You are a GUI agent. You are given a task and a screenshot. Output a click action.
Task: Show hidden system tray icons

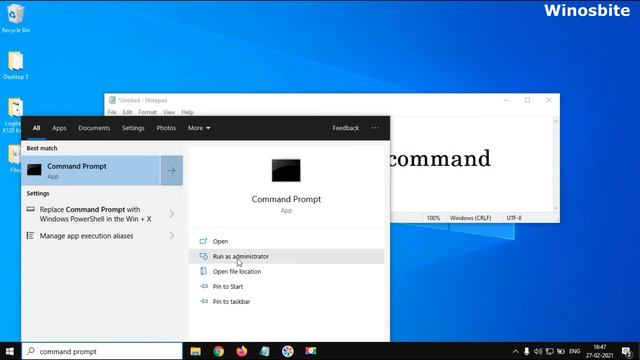(x=516, y=351)
